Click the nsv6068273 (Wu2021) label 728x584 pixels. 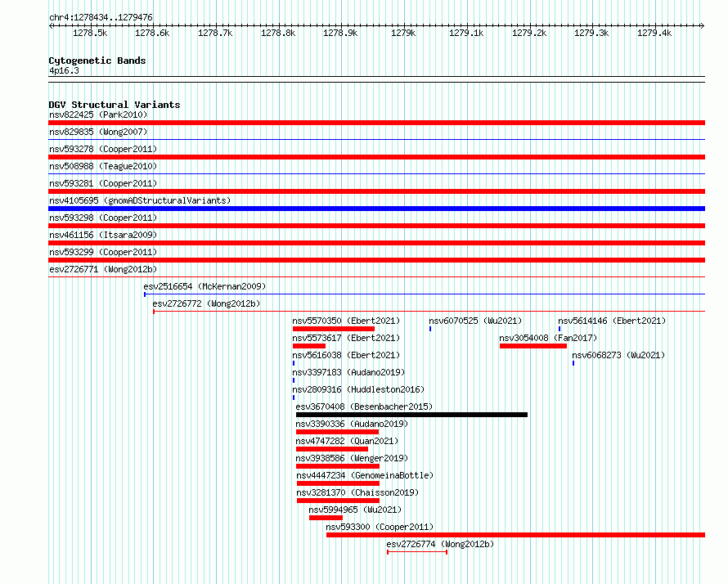(618, 355)
